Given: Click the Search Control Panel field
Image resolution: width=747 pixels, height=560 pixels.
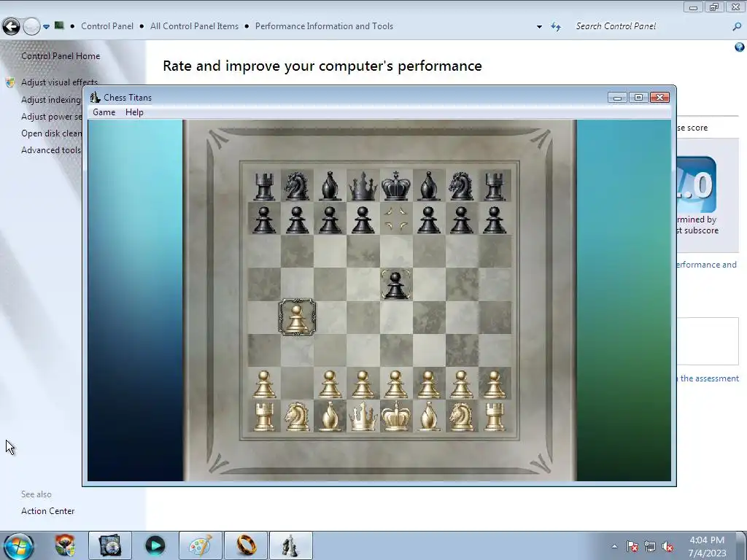Looking at the screenshot, I should pos(650,26).
